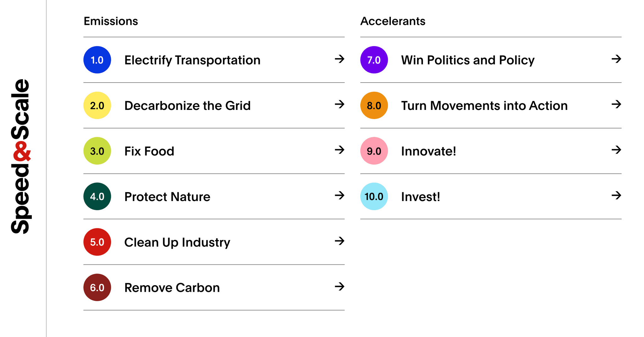Viewport: 644px width, 337px height.
Task: Open the Innovate! section
Action: 428,151
